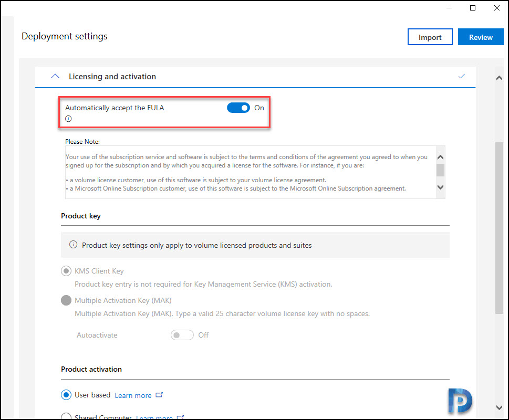Maximize the Deployment settings window

pos(473,8)
